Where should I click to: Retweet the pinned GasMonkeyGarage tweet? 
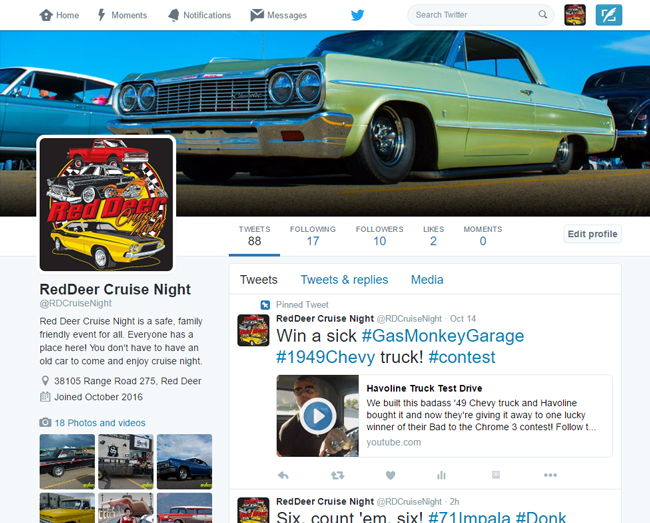click(x=337, y=474)
